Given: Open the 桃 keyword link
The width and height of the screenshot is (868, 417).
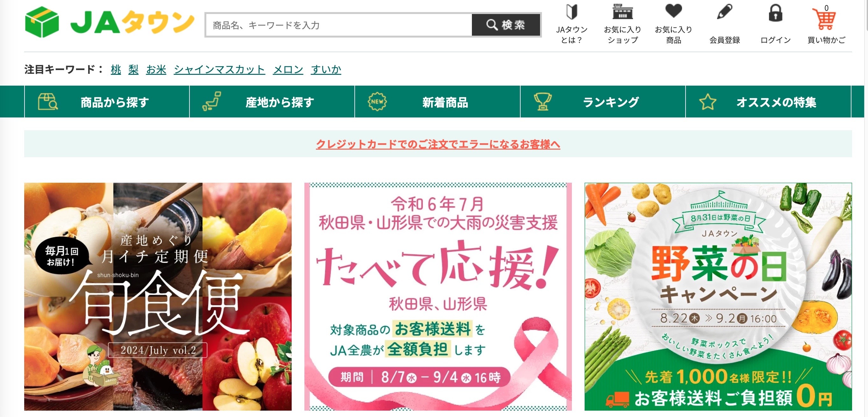Looking at the screenshot, I should pyautogui.click(x=116, y=69).
